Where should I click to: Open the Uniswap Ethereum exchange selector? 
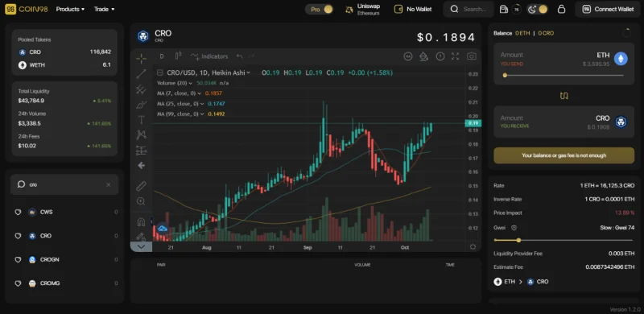pos(363,9)
